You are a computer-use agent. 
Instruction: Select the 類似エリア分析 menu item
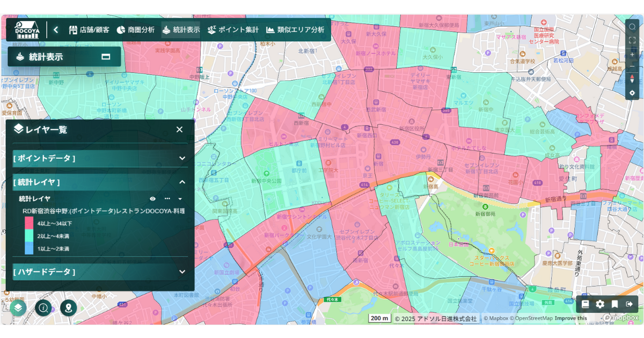coord(295,30)
